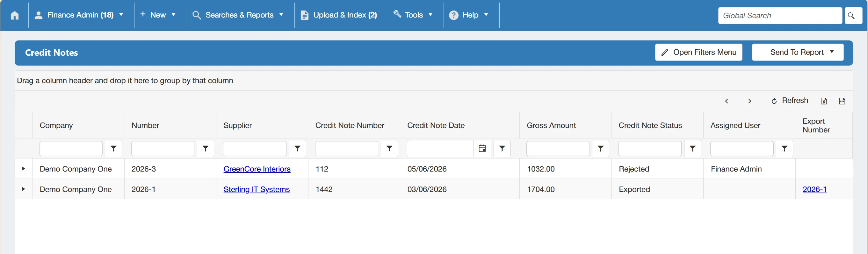Open GreenCore Interiors supplier link
The width and height of the screenshot is (868, 254).
[257, 169]
